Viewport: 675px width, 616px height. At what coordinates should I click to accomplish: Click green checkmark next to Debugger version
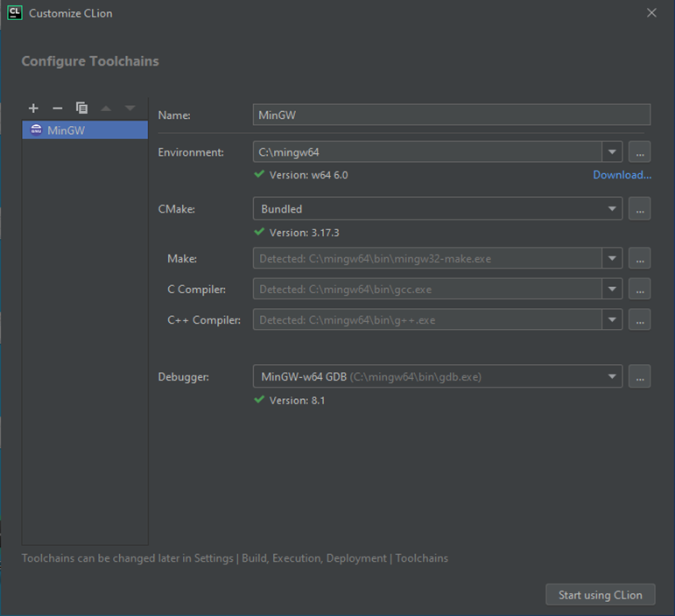point(259,399)
